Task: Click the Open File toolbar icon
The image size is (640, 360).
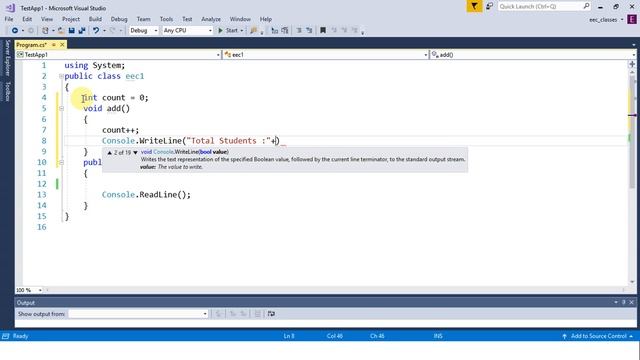Action: 61,31
